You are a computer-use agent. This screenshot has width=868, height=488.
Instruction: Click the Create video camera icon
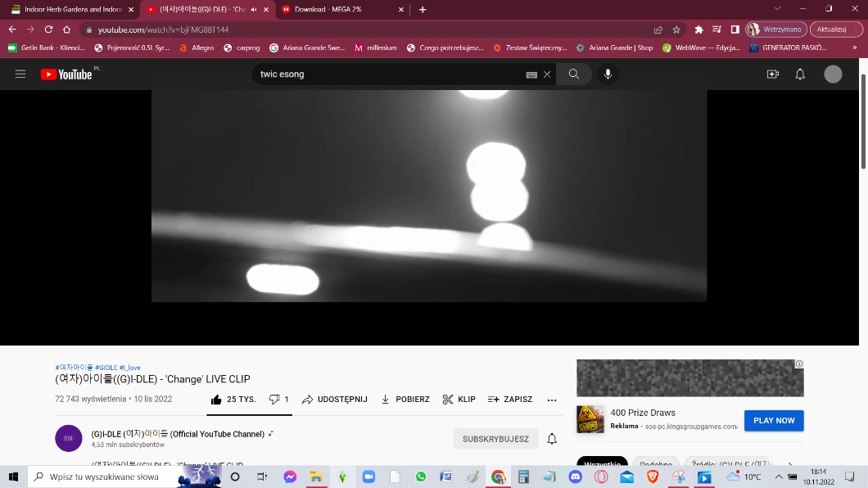772,75
